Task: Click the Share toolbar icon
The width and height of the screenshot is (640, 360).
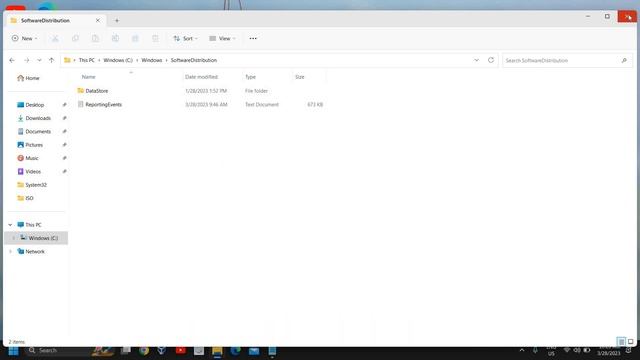Action: (x=135, y=38)
